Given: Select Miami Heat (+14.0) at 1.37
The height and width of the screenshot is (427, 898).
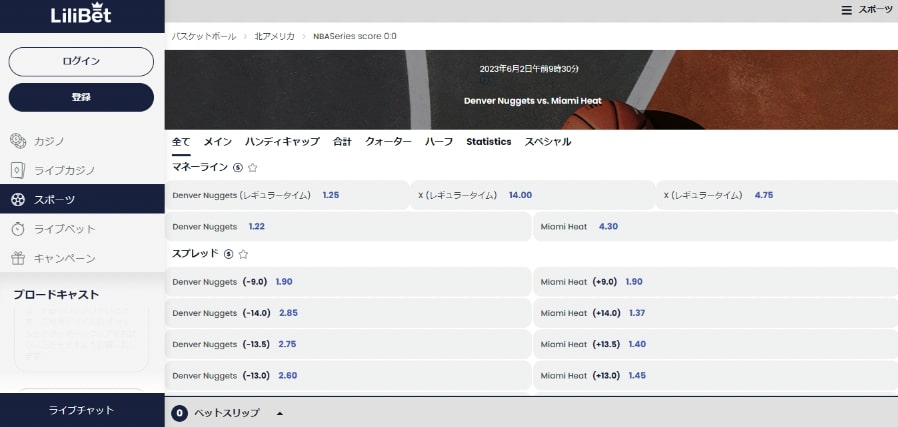Looking at the screenshot, I should pos(715,313).
